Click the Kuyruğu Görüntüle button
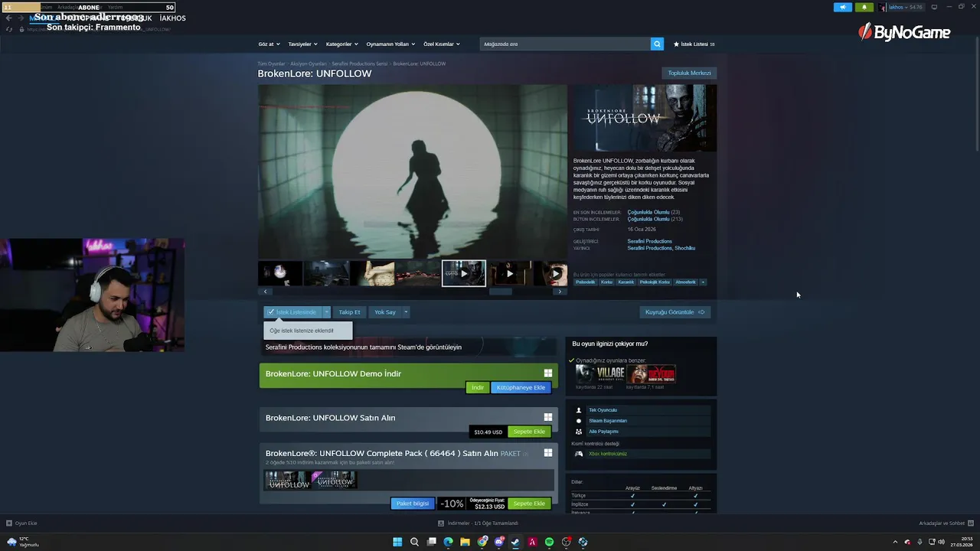Screen dimensions: 980x551 [x=675, y=312]
